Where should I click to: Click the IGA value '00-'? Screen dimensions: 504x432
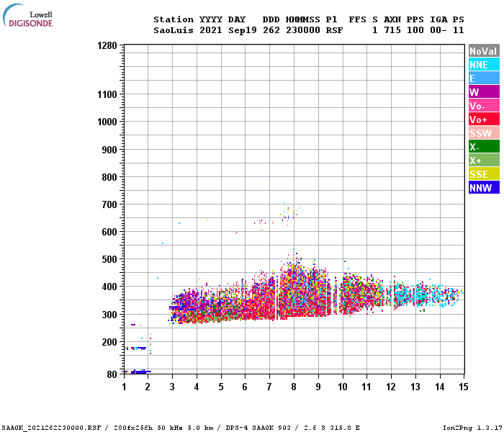pyautogui.click(x=438, y=30)
